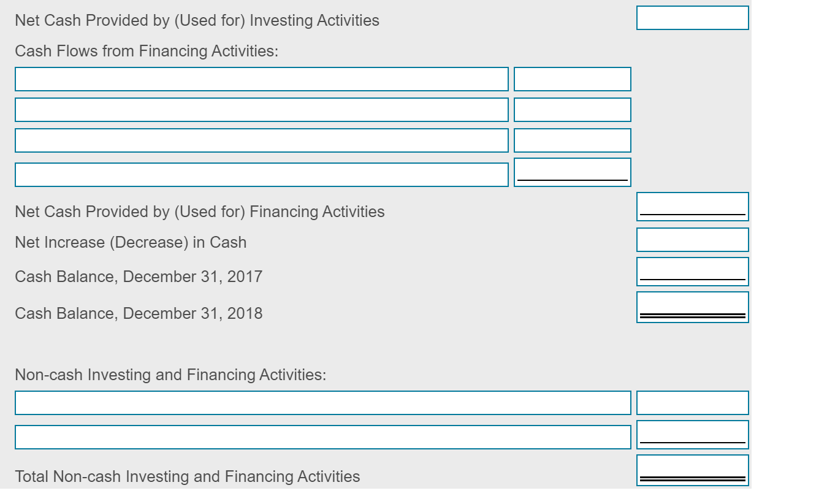
Task: Click the Net Increase (Decrease) in Cash amount box
Action: click(x=693, y=239)
